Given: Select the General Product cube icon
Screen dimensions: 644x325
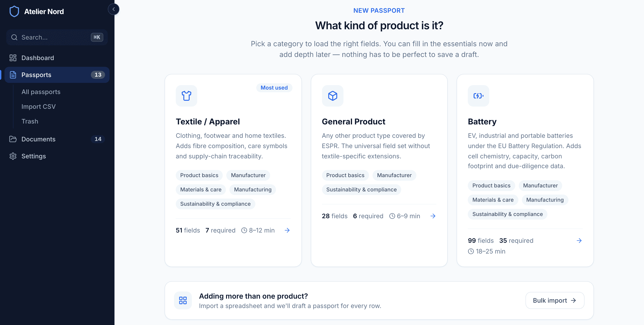Looking at the screenshot, I should click(332, 96).
